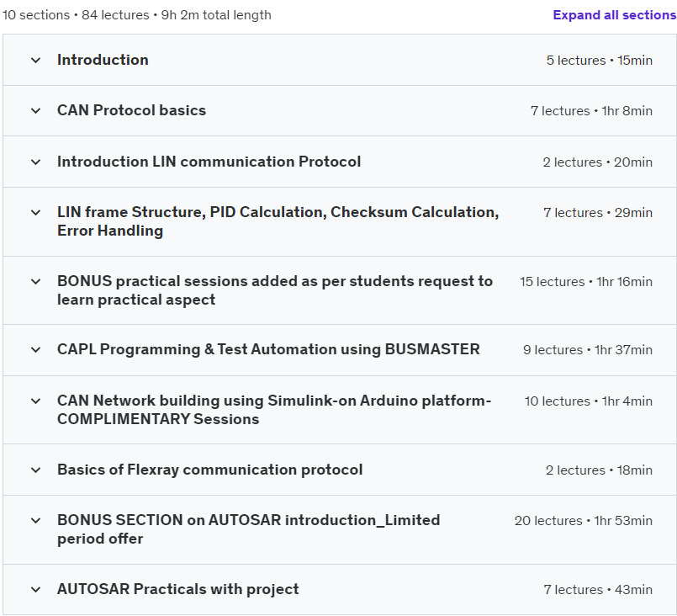The width and height of the screenshot is (677, 616).
Task: Click the '2 lectures • 20min' label
Action: point(598,162)
